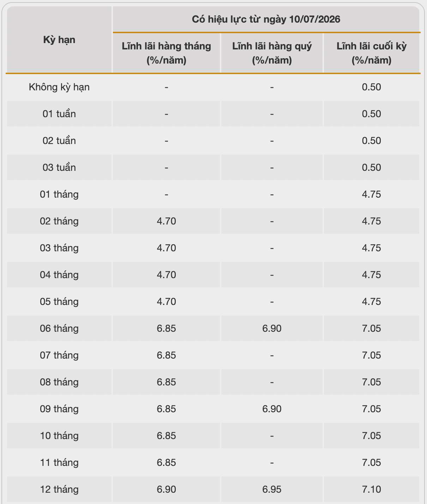
Task: Click the 06 tháng term label
Action: pyautogui.click(x=59, y=328)
